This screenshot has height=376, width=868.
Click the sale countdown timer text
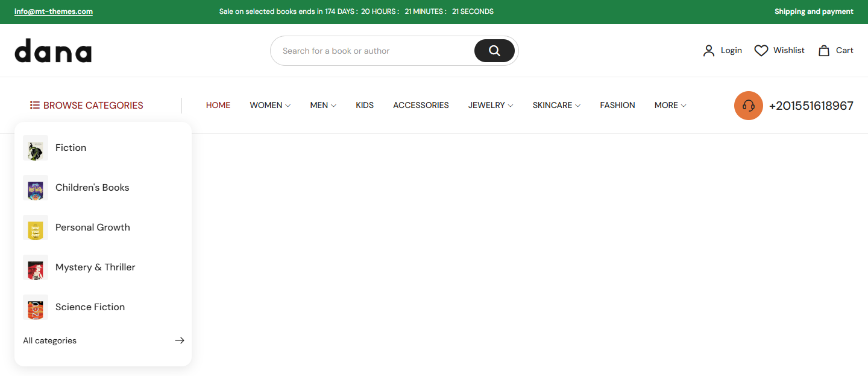(356, 11)
